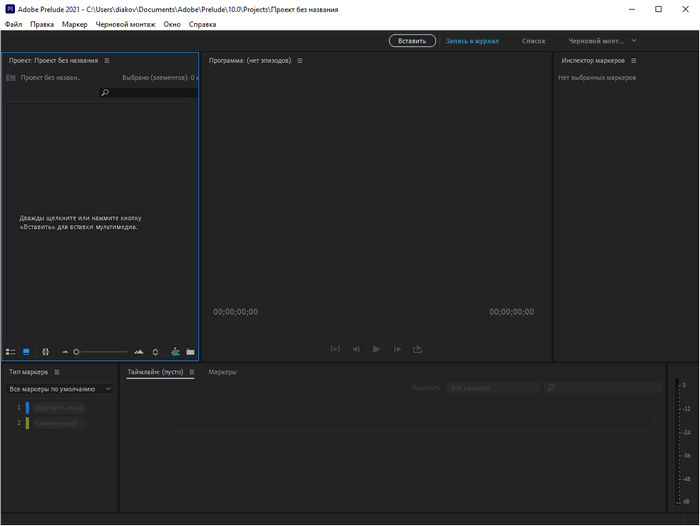Step forward one frame in Program monitor
The width and height of the screenshot is (700, 526).
click(397, 349)
